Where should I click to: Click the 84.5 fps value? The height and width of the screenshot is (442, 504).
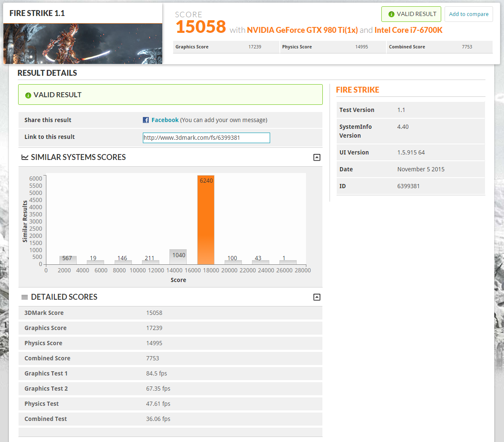tap(156, 374)
